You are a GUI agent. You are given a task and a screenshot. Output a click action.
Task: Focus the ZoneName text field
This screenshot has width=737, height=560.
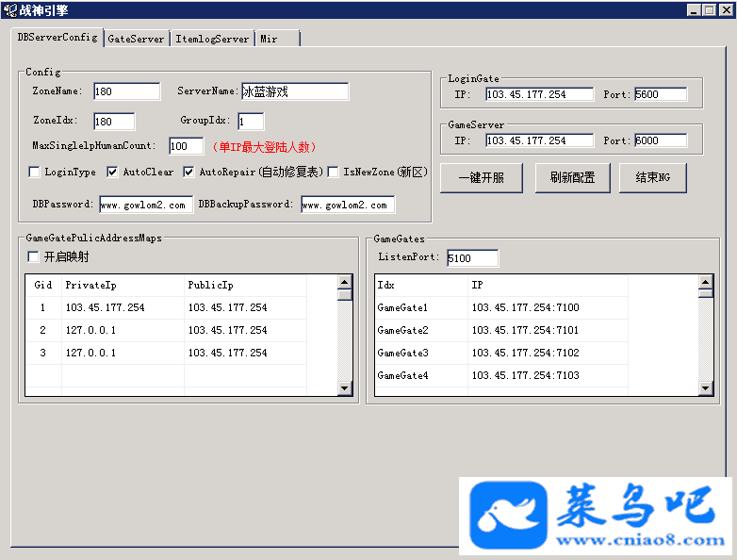click(x=126, y=91)
